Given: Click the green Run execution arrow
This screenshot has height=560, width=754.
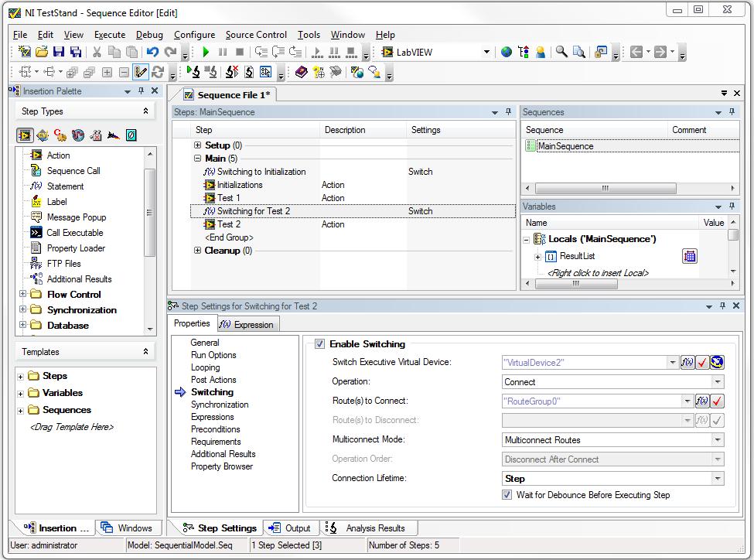Looking at the screenshot, I should coord(206,52).
